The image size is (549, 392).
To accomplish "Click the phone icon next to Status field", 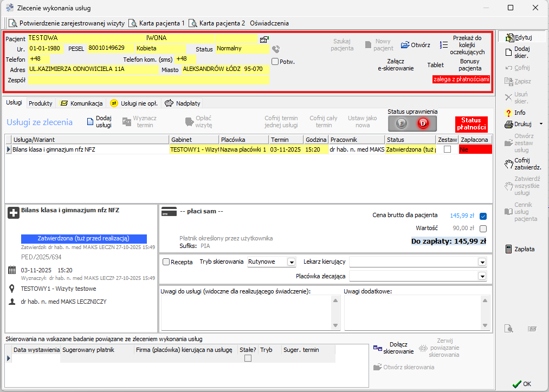I will tap(276, 49).
